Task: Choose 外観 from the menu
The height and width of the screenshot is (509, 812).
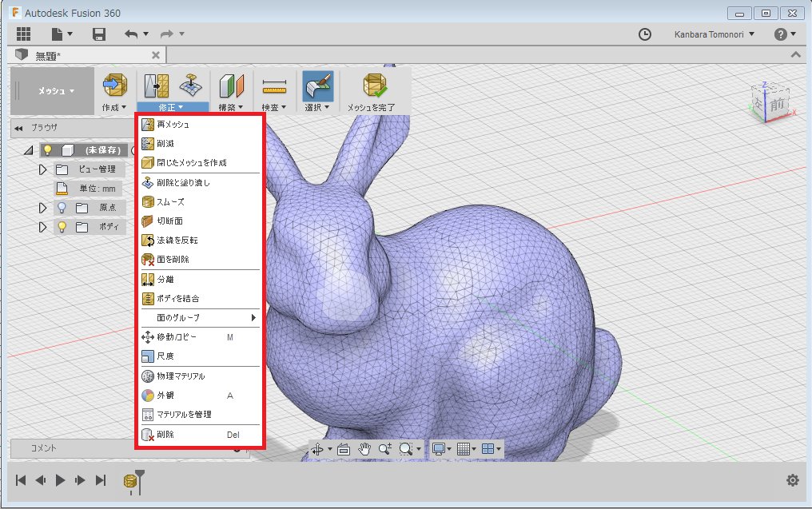Action: click(x=200, y=396)
